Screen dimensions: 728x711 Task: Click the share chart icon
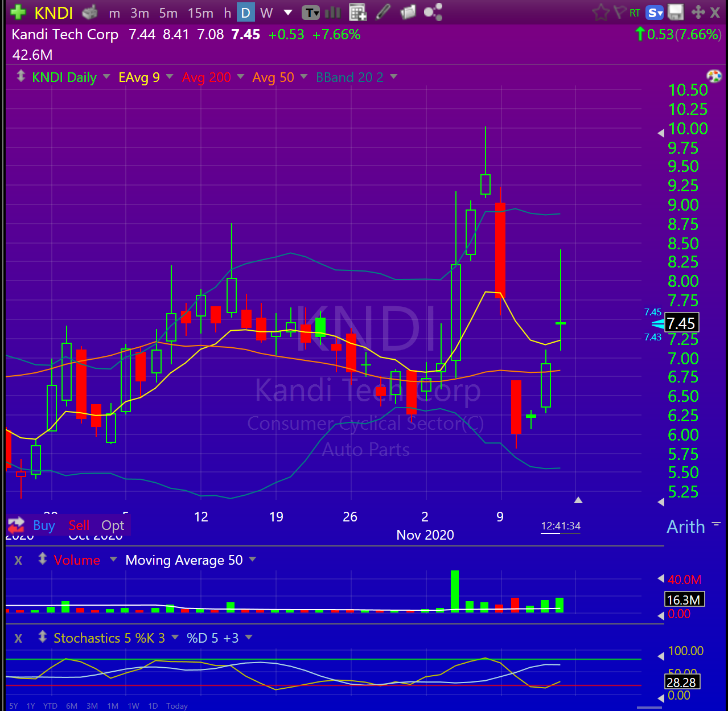433,12
